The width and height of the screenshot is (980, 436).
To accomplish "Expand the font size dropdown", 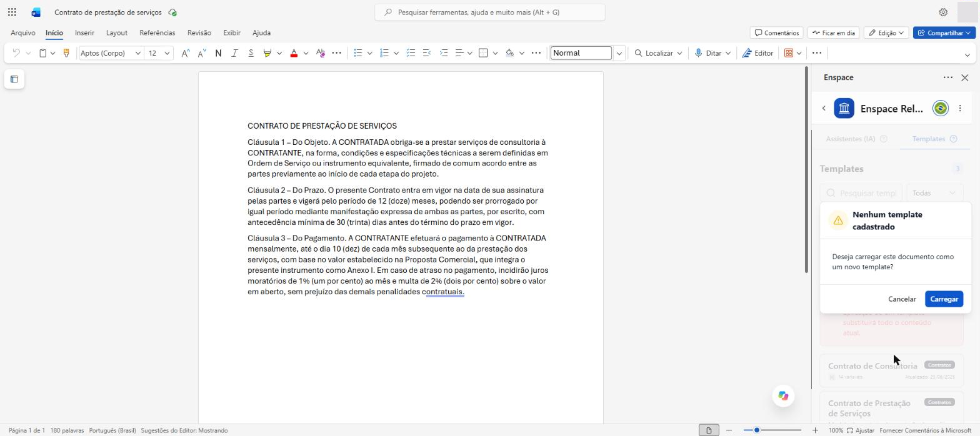I will [x=167, y=53].
